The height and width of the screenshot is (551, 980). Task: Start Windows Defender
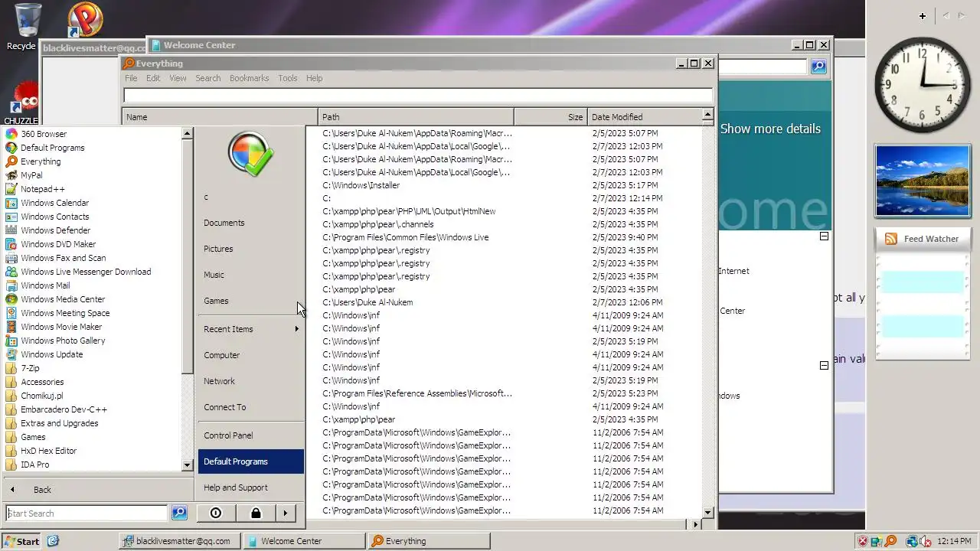coord(55,230)
